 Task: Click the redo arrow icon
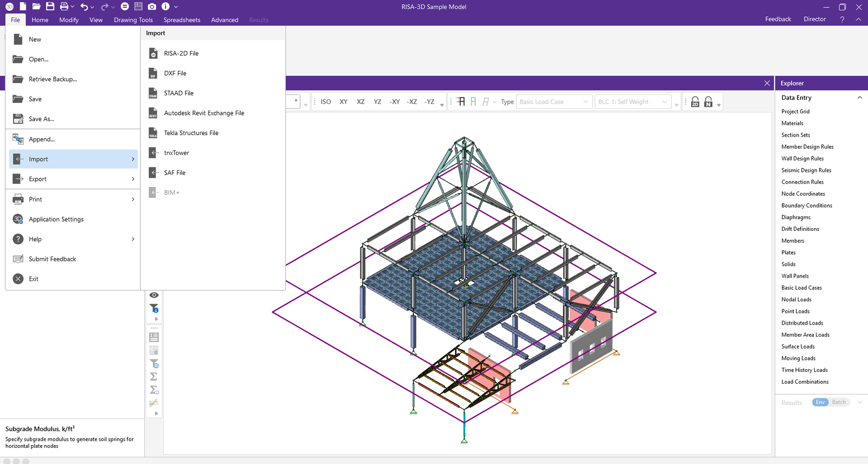click(x=105, y=7)
